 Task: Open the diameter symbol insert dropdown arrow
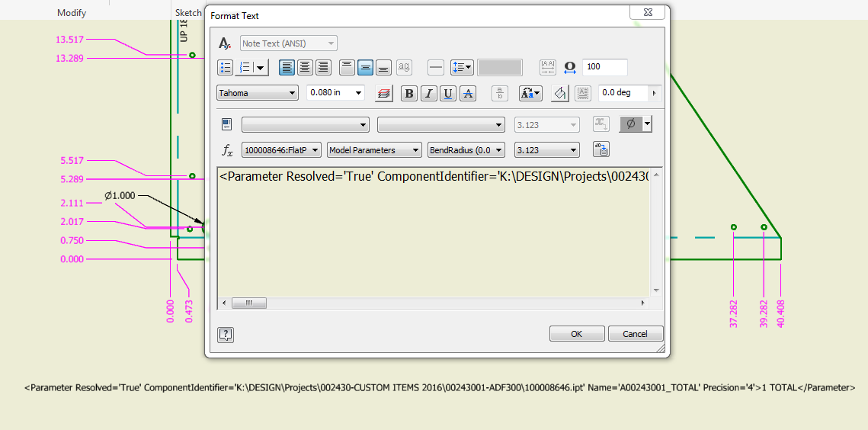click(647, 125)
